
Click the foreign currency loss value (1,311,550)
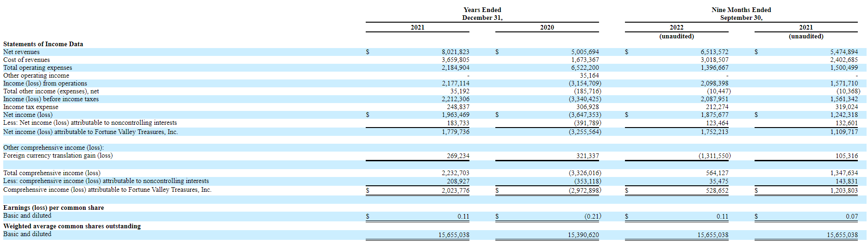click(x=714, y=156)
